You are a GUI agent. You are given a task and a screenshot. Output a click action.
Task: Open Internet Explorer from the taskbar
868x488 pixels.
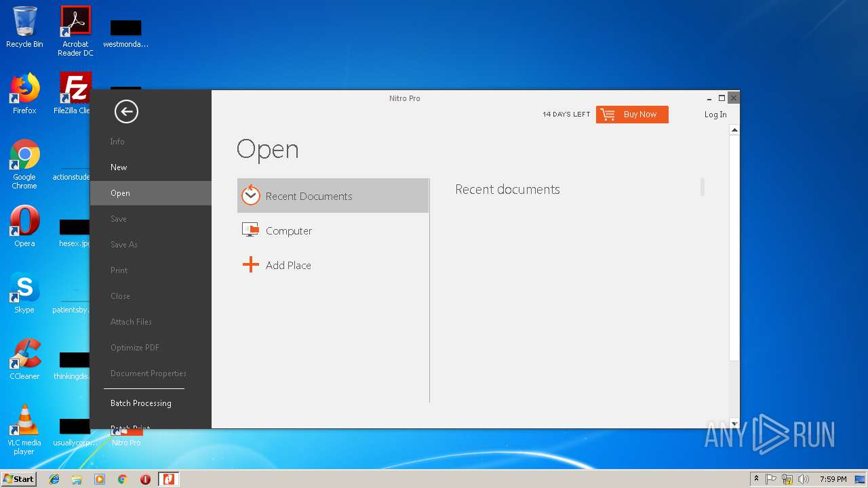pyautogui.click(x=54, y=479)
